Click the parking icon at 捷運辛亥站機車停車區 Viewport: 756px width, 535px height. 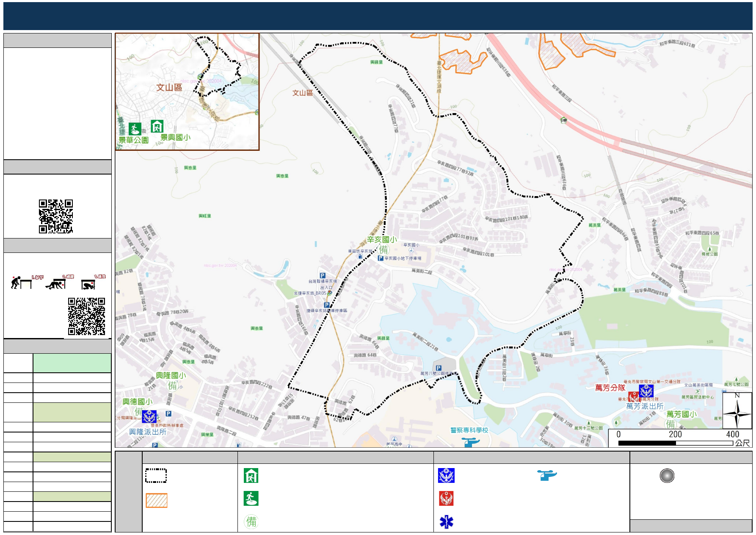[x=326, y=305]
